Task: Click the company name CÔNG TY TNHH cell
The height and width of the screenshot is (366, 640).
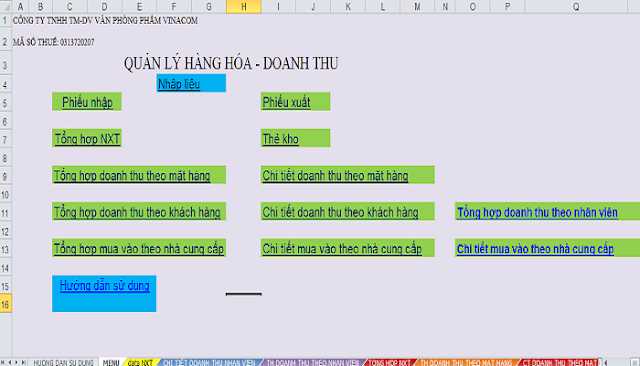Action: click(x=105, y=20)
